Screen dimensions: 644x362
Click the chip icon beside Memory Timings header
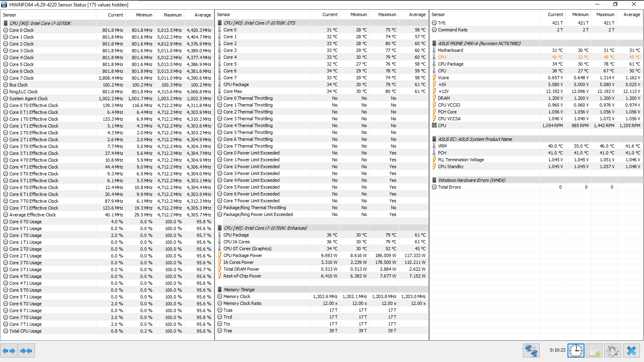coord(220,290)
